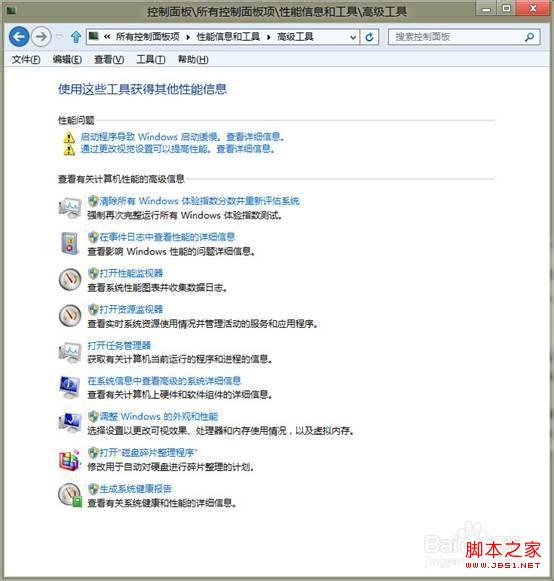Click the Forward navigation arrow
The width and height of the screenshot is (554, 581).
(41, 37)
